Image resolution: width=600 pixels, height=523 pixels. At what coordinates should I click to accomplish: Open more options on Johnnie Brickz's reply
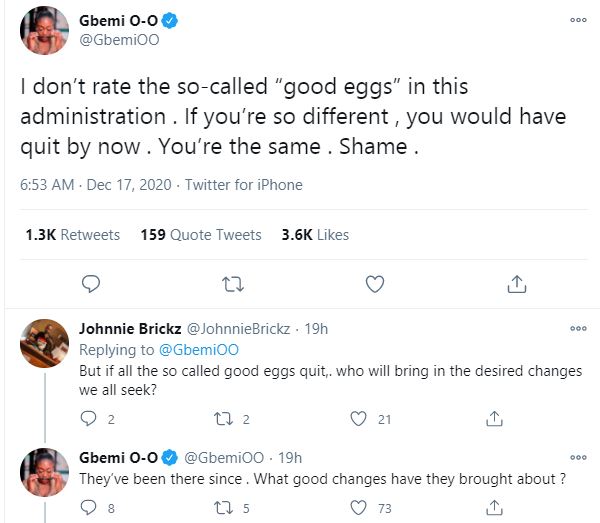pyautogui.click(x=578, y=328)
